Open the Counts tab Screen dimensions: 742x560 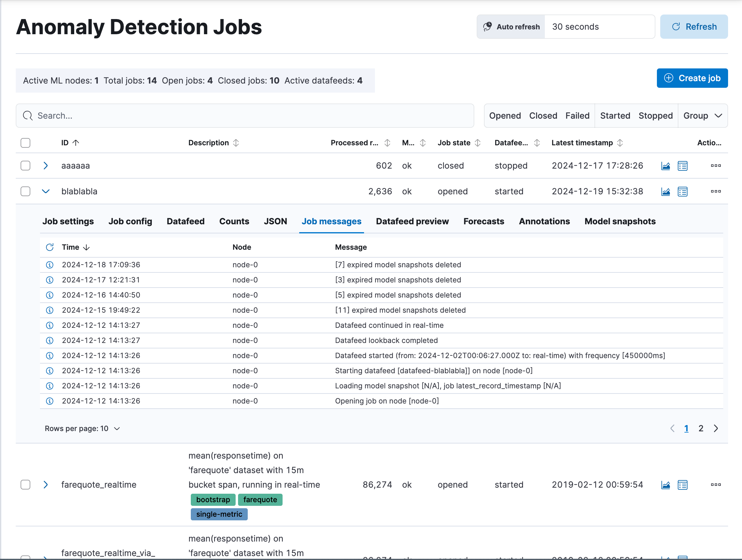(x=234, y=221)
